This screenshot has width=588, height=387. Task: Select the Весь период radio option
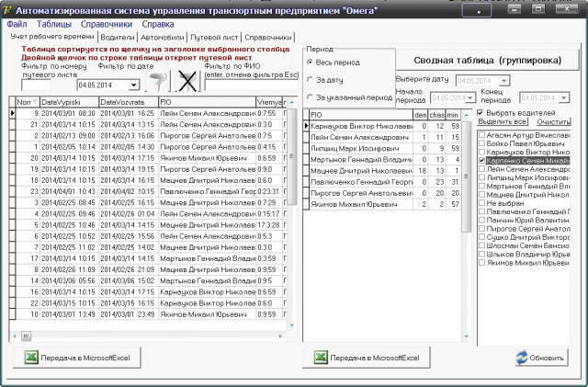pos(310,63)
